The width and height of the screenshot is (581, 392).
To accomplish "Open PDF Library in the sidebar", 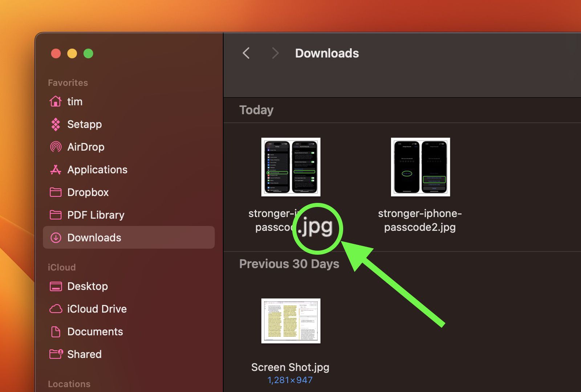I will tap(96, 215).
